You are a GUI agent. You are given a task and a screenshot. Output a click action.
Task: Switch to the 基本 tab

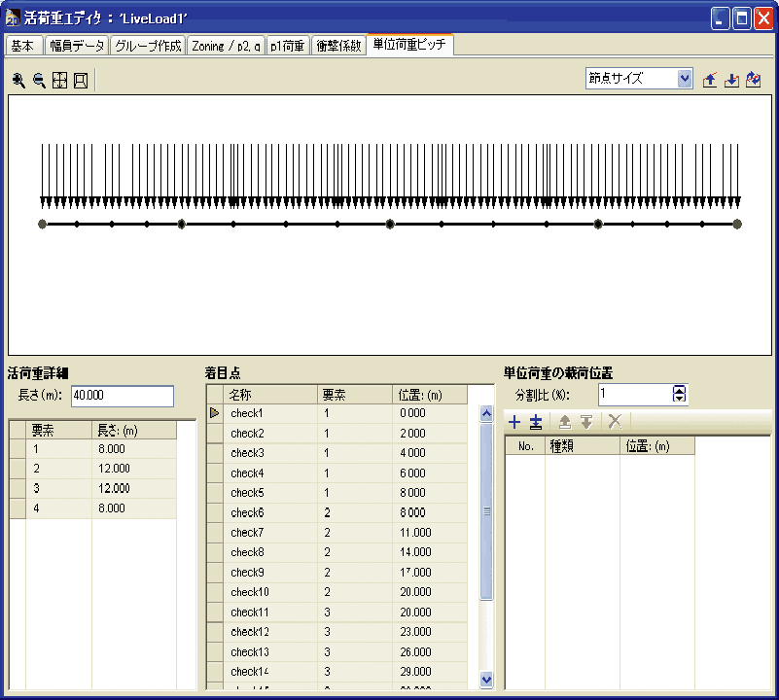(x=21, y=46)
